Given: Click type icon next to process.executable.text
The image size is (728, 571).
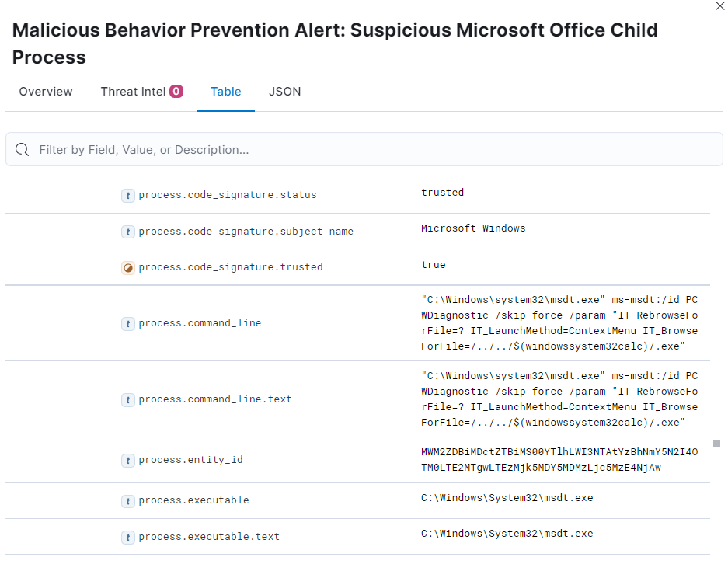Looking at the screenshot, I should point(127,537).
